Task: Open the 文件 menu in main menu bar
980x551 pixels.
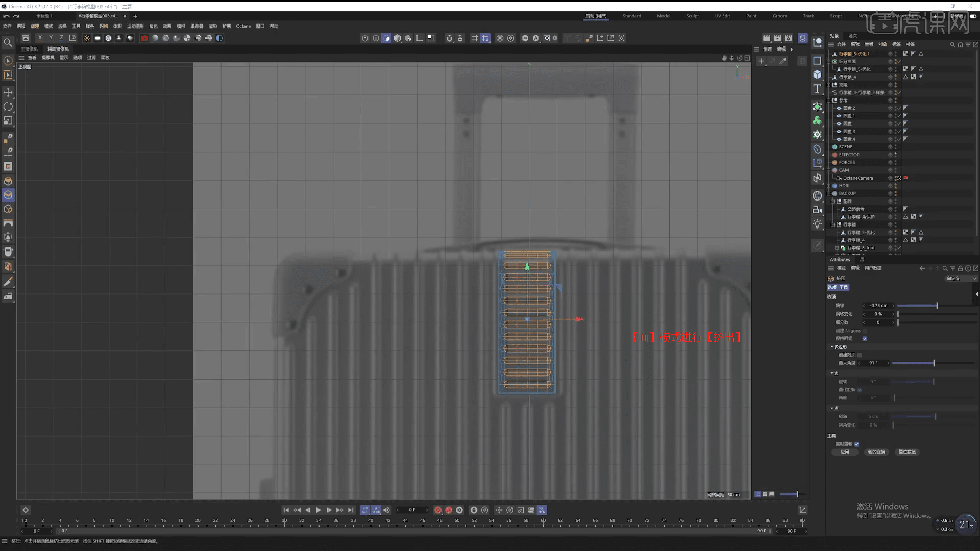Action: coord(7,26)
